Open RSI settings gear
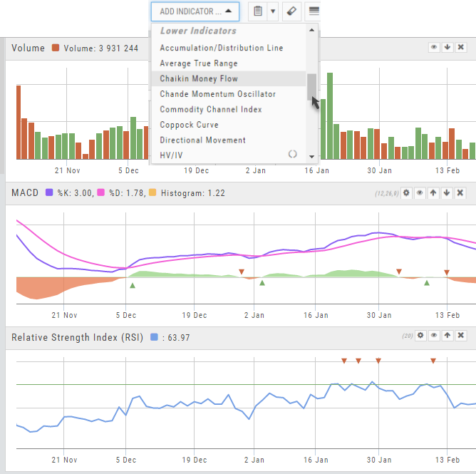Viewport: 476px width, 474px height. (x=420, y=335)
